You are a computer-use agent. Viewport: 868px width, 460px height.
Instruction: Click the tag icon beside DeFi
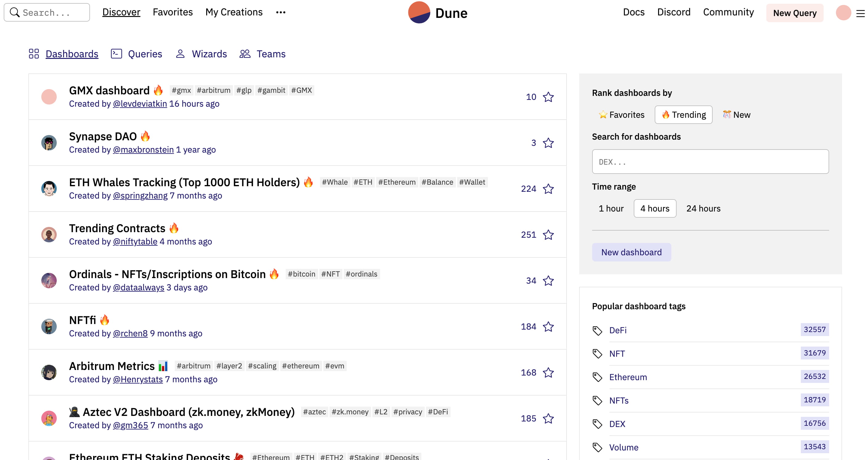pyautogui.click(x=597, y=331)
